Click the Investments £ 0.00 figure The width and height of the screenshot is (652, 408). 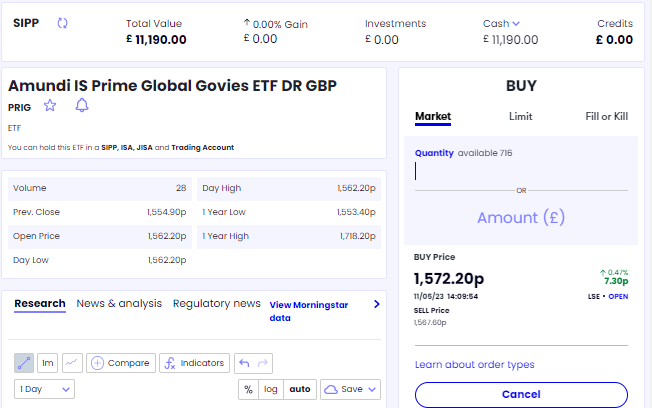382,40
